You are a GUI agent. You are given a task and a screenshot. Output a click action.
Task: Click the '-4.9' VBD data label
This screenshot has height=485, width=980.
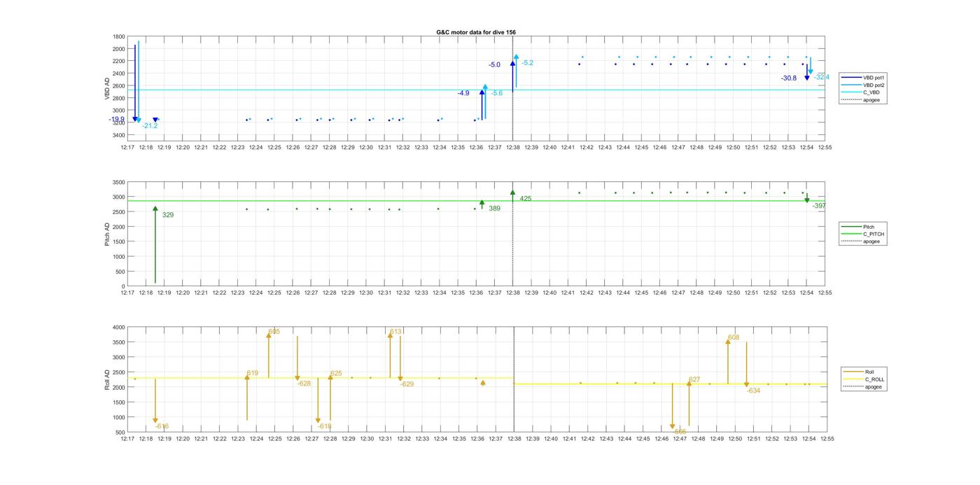click(x=463, y=93)
